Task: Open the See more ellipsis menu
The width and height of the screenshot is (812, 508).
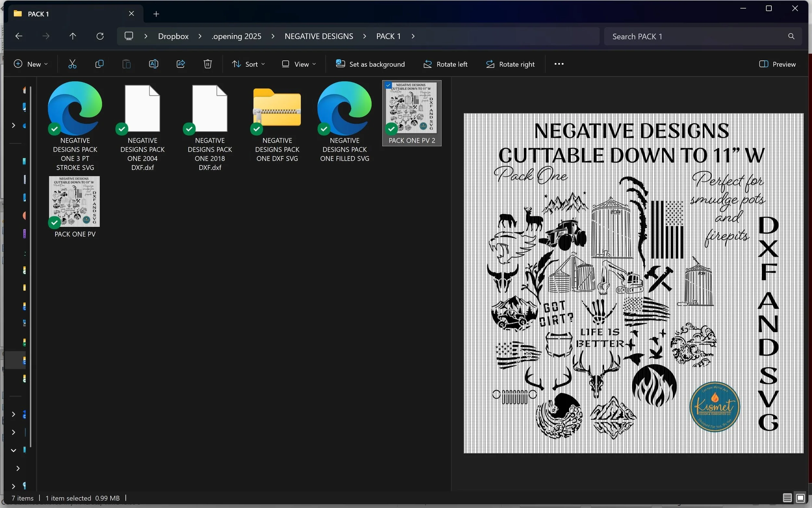Action: (559, 64)
